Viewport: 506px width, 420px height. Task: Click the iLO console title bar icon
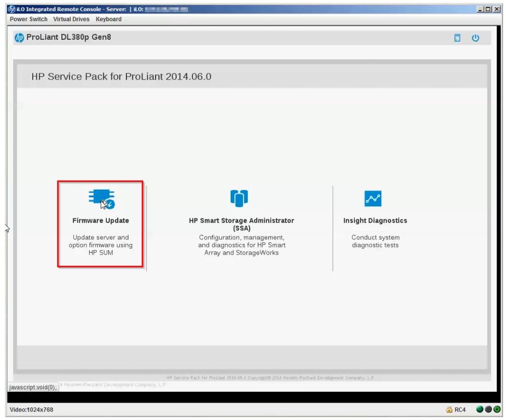point(12,9)
